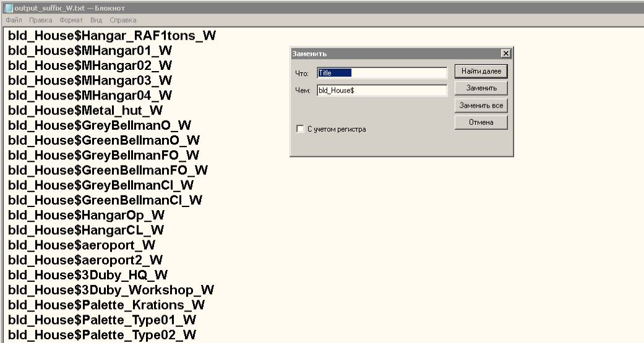
Task: Click line bld_House$HangarOp_W
Action: pyautogui.click(x=86, y=216)
